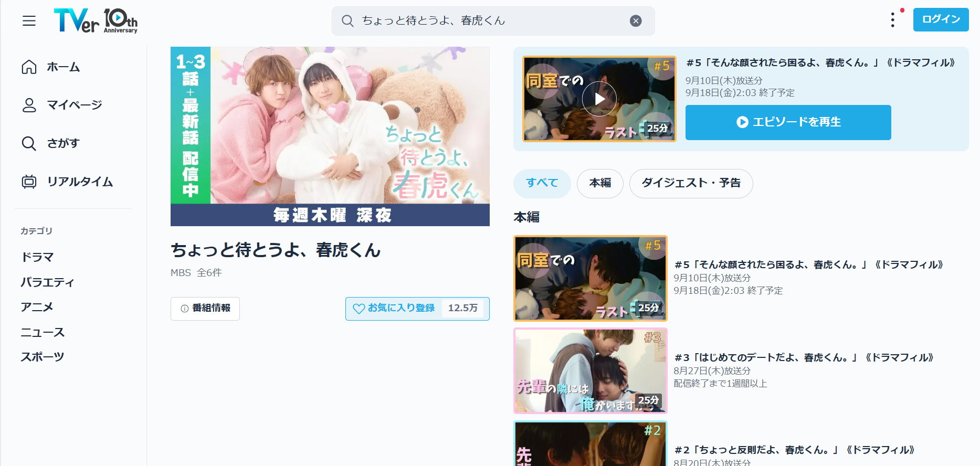Screen dimensions: 980x466
Task: Click the さがす magnifier icon in sidebar
Action: (x=29, y=143)
